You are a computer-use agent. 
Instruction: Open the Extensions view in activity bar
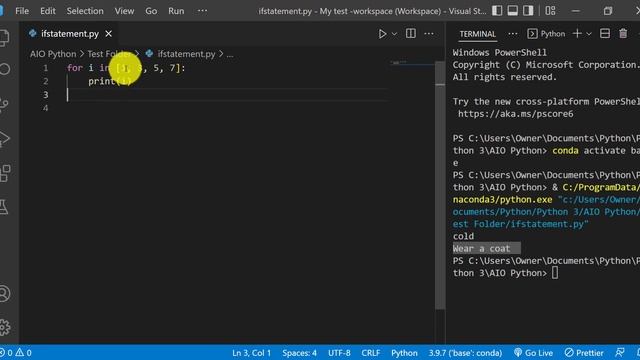tap(5, 173)
